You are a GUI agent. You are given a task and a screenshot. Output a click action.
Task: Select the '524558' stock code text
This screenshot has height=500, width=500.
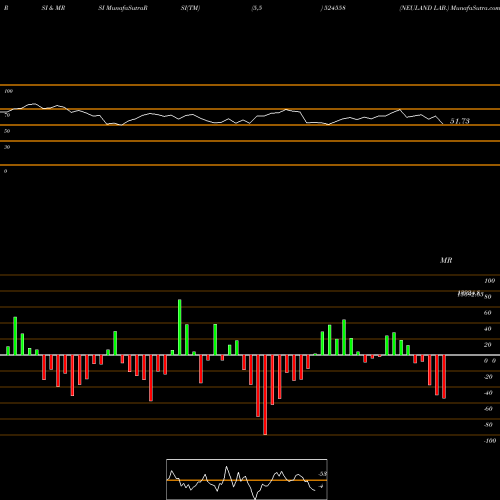click(334, 8)
